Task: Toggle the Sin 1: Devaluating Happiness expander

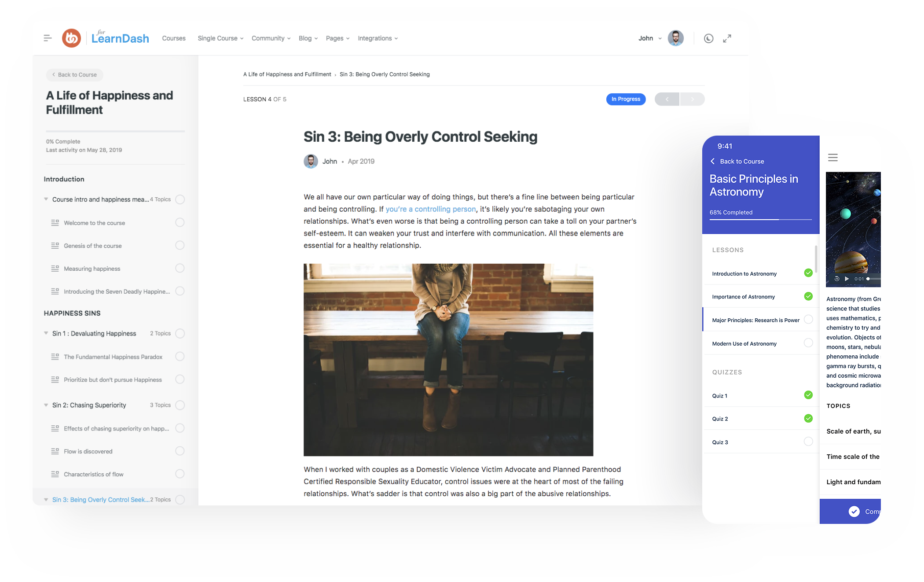Action: tap(46, 333)
